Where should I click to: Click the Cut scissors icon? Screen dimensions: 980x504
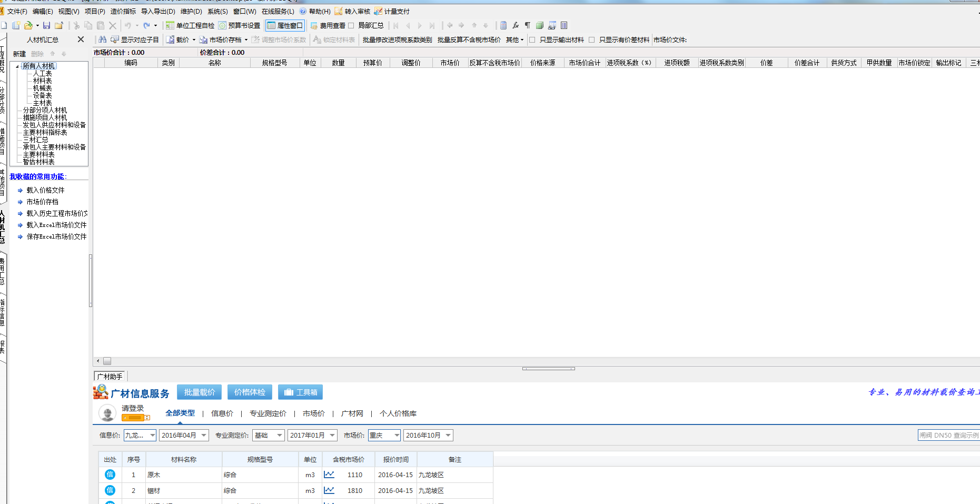click(x=76, y=25)
